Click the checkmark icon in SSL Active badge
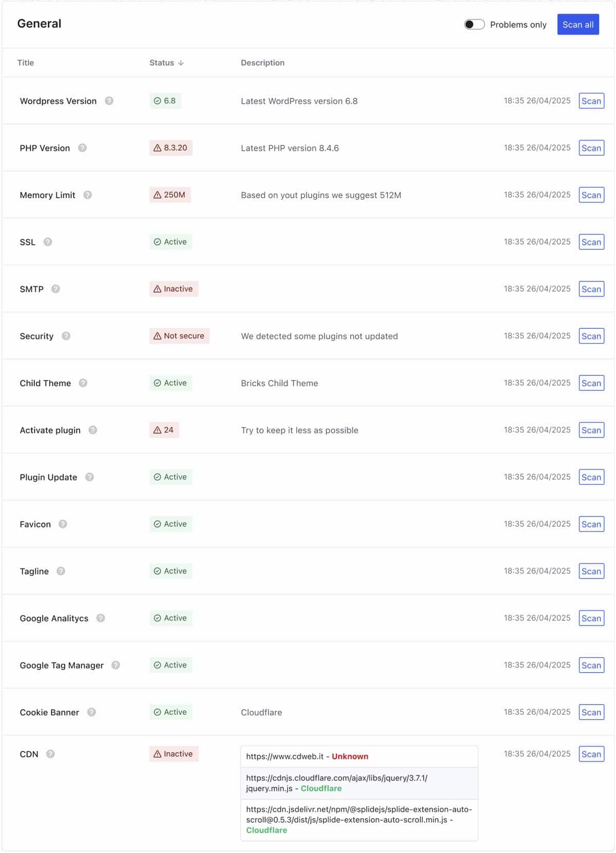Screen dimensions: 616x853 [157, 242]
